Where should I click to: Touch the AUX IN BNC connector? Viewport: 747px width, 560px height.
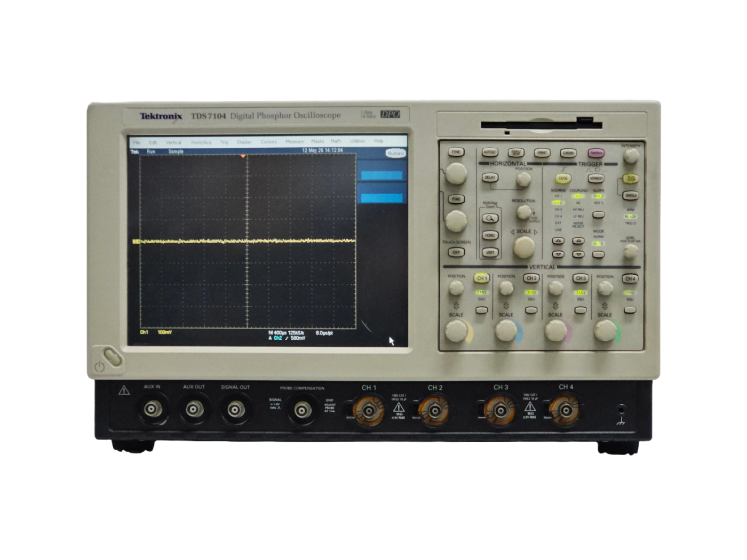click(152, 410)
